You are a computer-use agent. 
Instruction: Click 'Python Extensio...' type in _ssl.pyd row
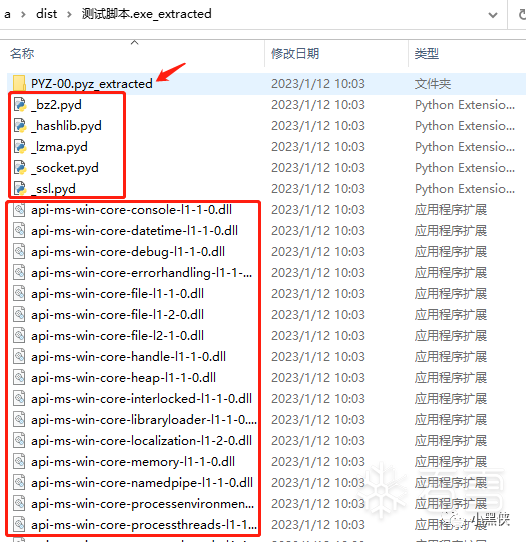[x=465, y=189]
